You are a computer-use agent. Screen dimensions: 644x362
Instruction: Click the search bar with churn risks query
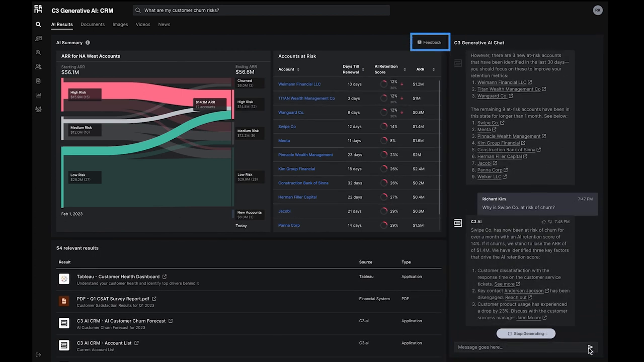261,10
